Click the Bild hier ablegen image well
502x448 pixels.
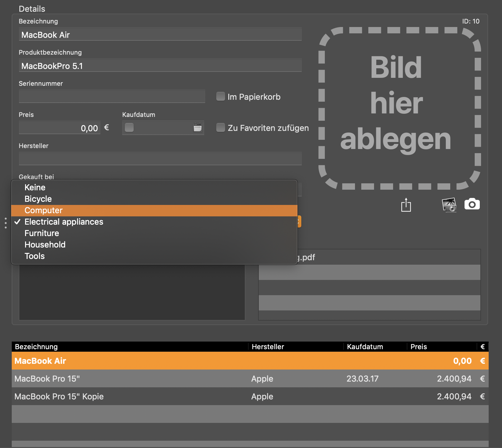click(x=400, y=108)
